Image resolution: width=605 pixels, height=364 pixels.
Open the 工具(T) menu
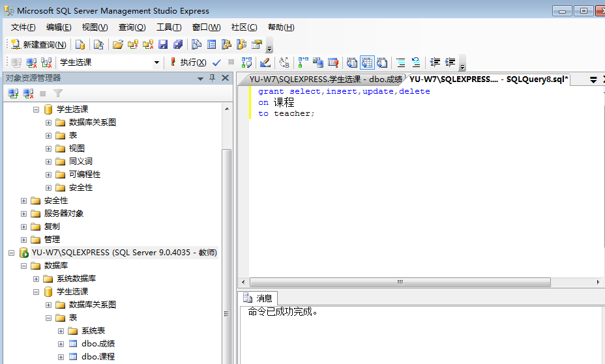[169, 27]
